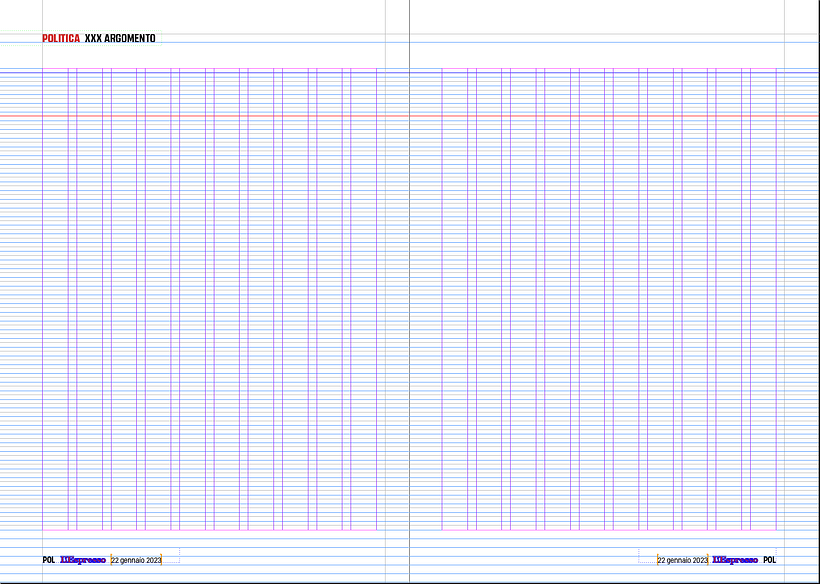Select the POL label in left footer
820x584 pixels.
(48, 560)
